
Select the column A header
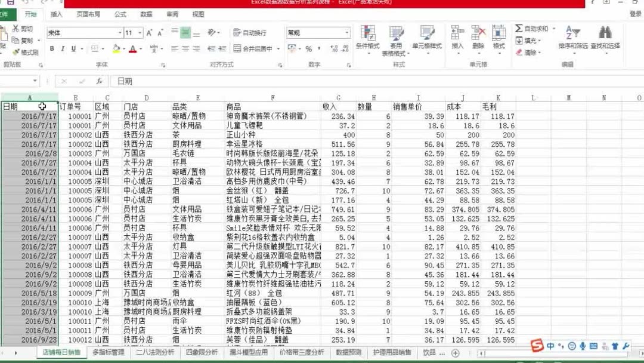click(30, 96)
